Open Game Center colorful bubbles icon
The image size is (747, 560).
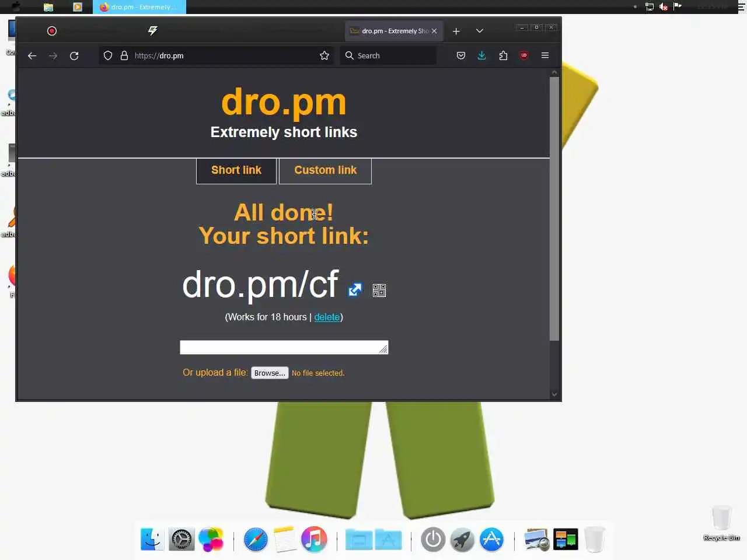tap(211, 539)
